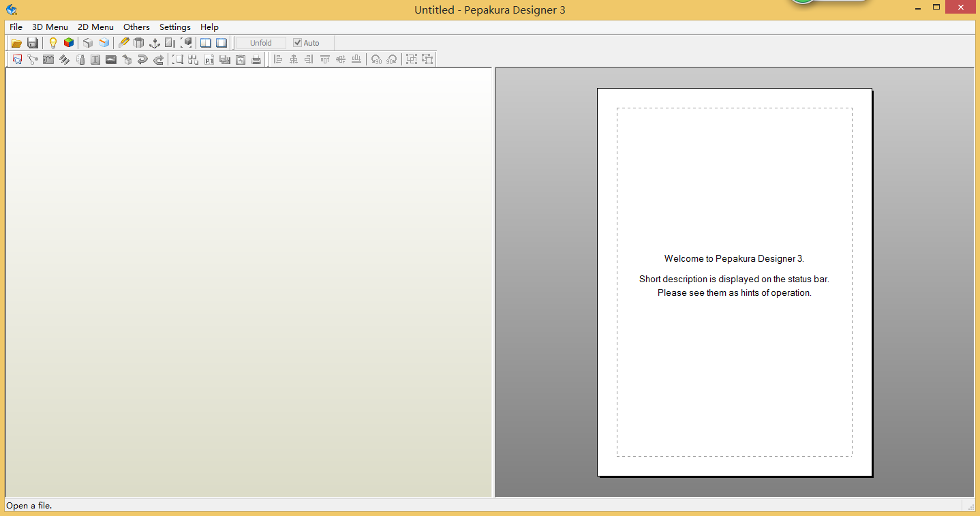This screenshot has height=516, width=980.
Task: Click the gray solid cube view icon
Action: click(88, 43)
